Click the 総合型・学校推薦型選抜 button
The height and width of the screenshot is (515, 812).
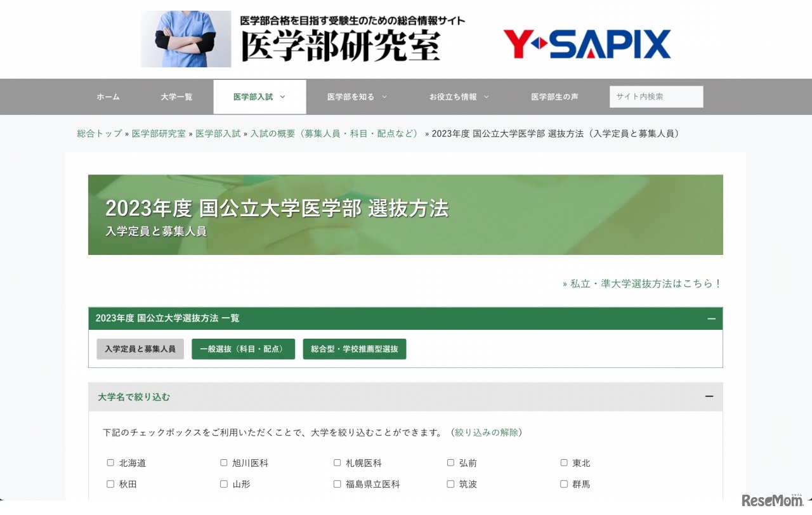(355, 349)
